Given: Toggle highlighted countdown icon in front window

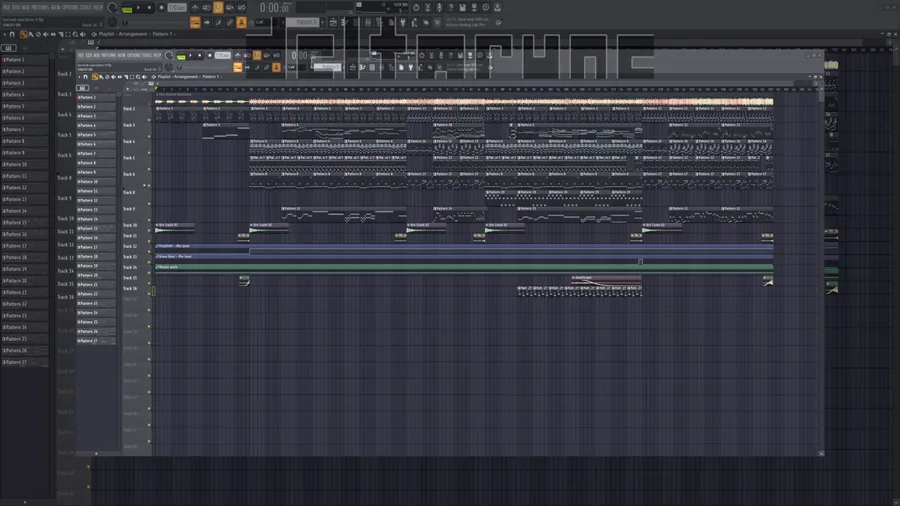Looking at the screenshot, I should tap(257, 55).
